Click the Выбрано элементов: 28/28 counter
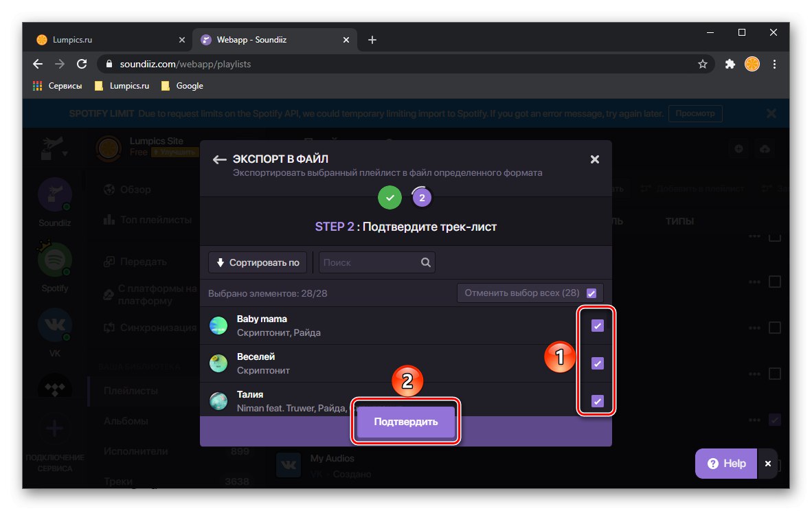The image size is (812, 511). (x=268, y=293)
